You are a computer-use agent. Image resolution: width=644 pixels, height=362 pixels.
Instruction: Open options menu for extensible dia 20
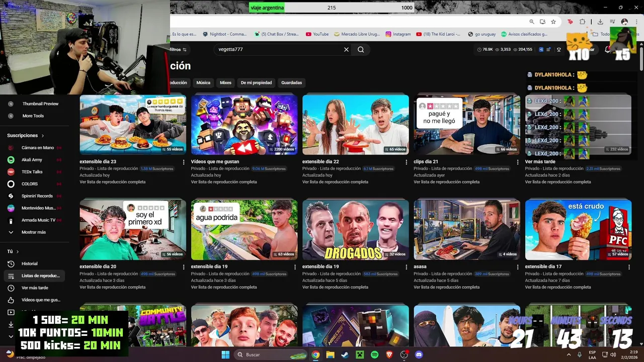click(184, 267)
